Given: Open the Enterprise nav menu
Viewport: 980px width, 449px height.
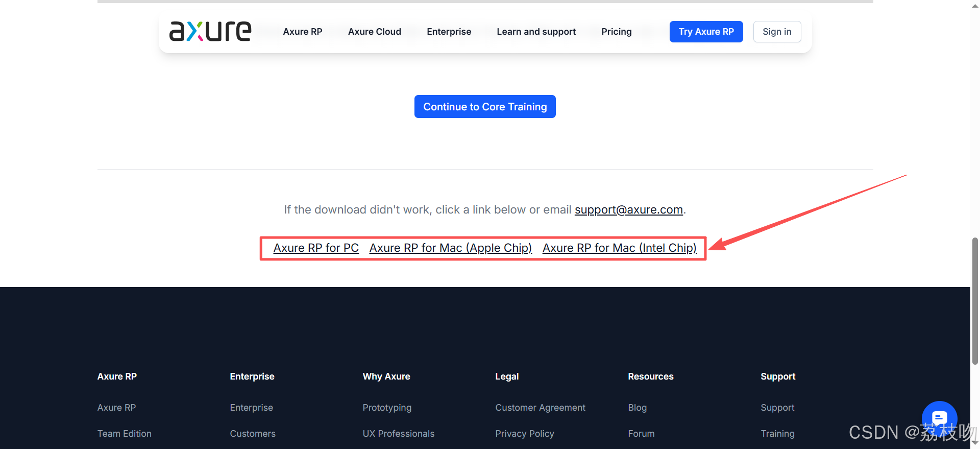Looking at the screenshot, I should (x=449, y=32).
